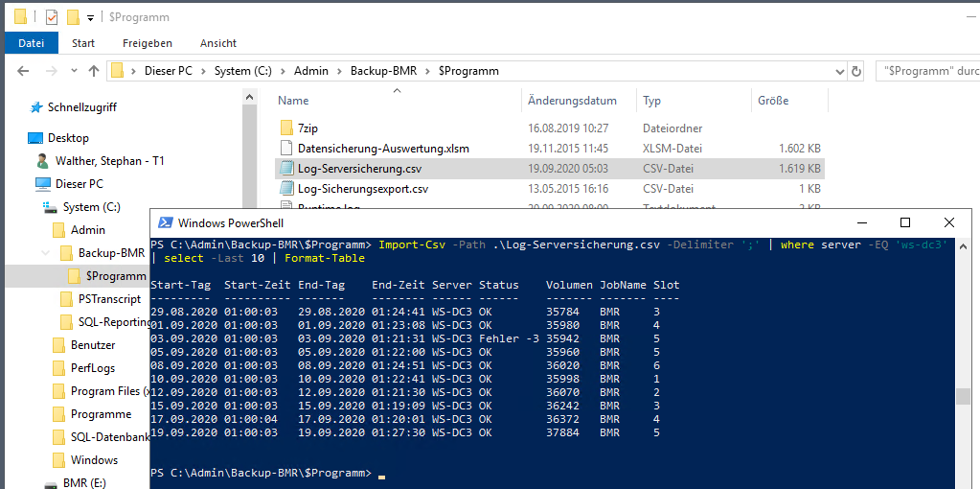Click 'Fehler -3' status in PowerShell output
This screenshot has height=489, width=980.
509,338
